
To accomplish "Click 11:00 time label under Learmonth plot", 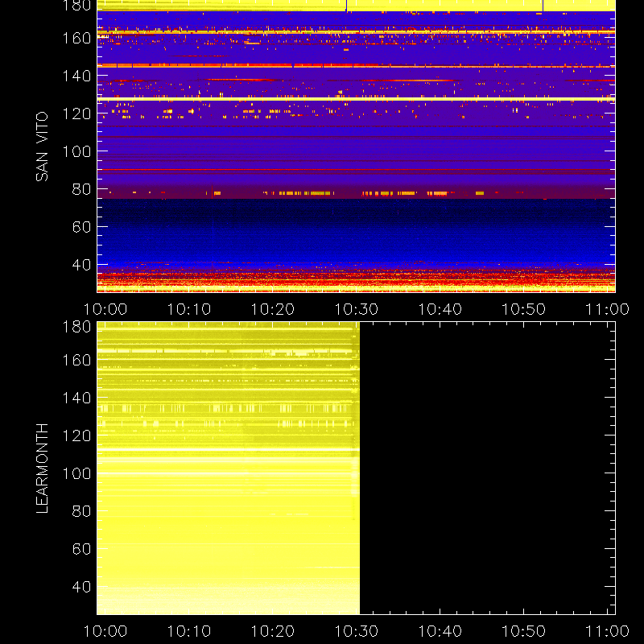I will [x=607, y=631].
